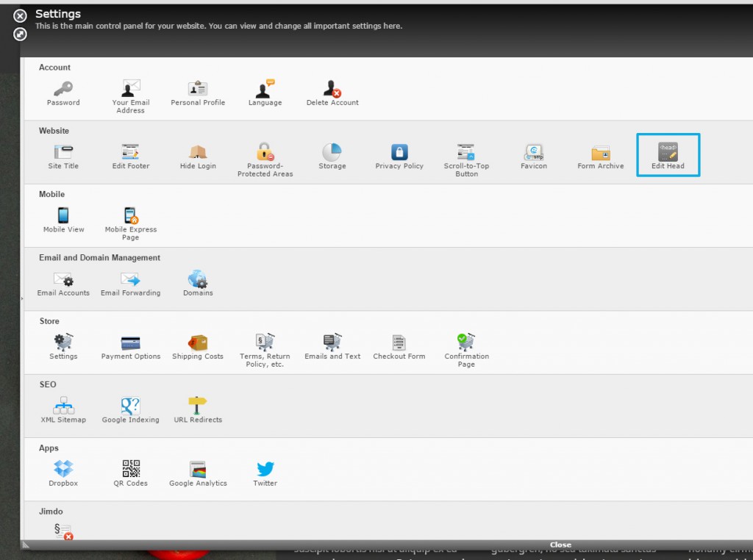Open Password-Protected Areas settings

coord(265,153)
